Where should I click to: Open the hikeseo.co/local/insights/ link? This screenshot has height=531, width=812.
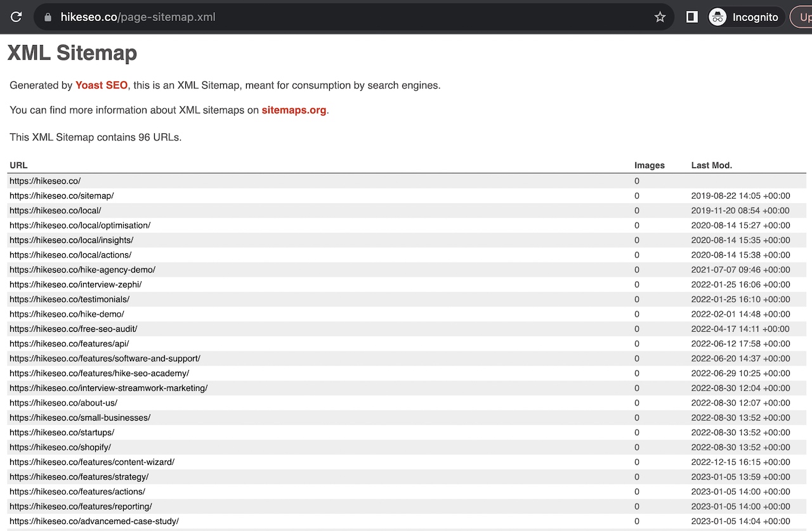[x=71, y=240]
